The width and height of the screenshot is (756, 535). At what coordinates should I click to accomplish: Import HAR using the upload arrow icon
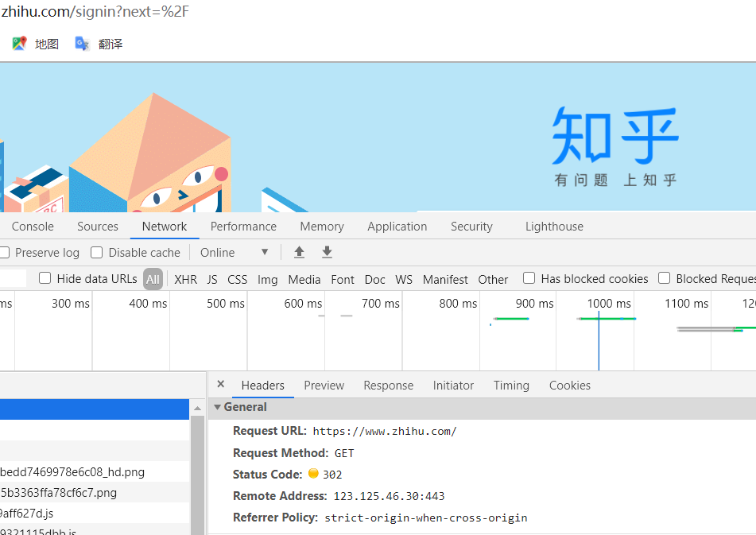(x=299, y=252)
